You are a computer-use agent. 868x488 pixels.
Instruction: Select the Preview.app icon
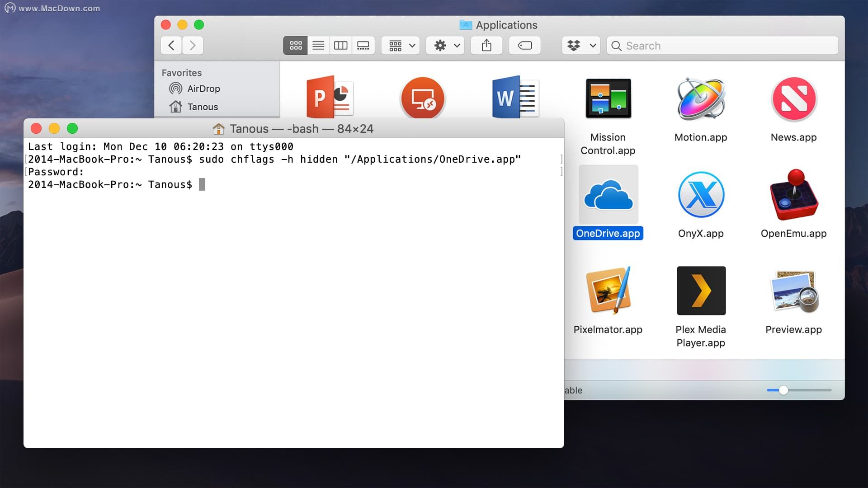[x=794, y=291]
